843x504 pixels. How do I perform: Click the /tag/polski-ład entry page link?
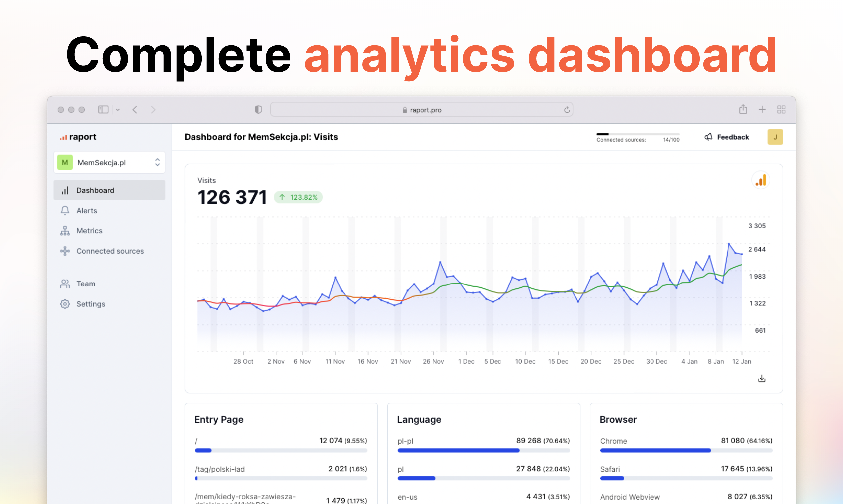coord(220,469)
